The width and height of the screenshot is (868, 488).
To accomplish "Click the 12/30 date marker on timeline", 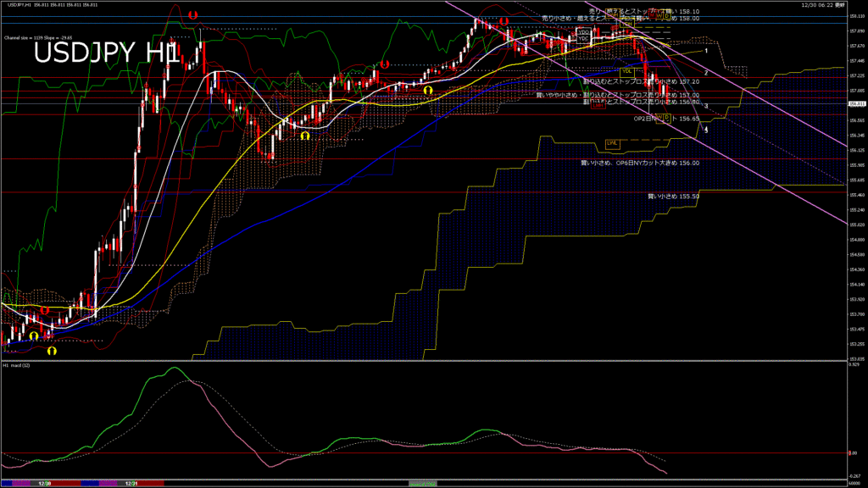I will pos(45,484).
